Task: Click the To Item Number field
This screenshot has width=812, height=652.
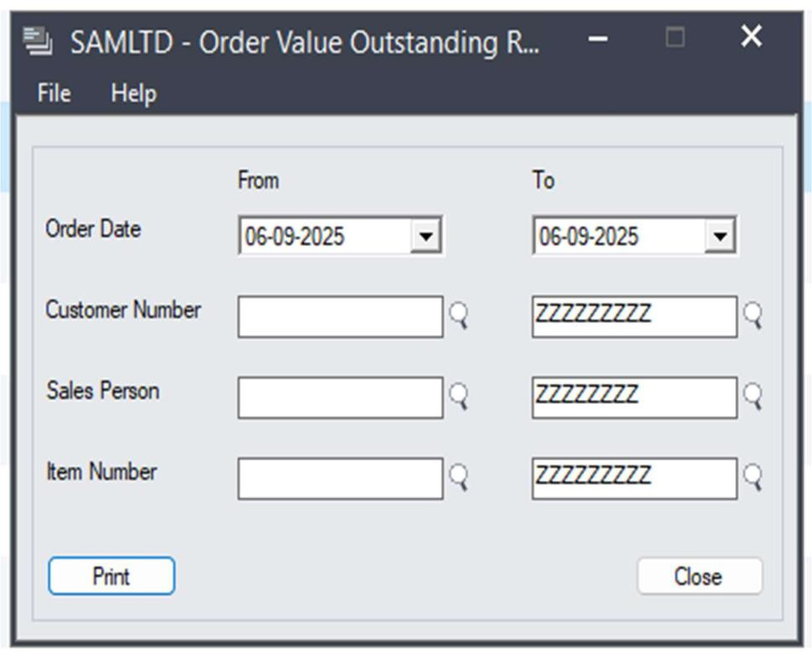Action: point(634,478)
